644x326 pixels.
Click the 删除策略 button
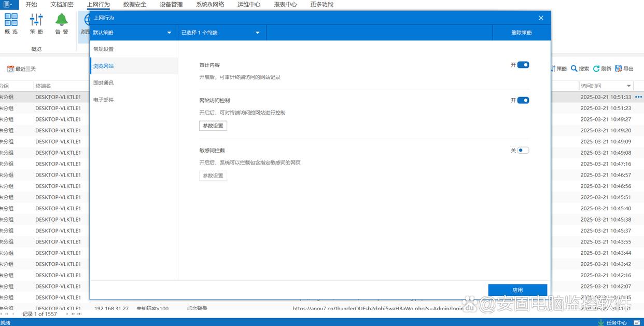[521, 33]
